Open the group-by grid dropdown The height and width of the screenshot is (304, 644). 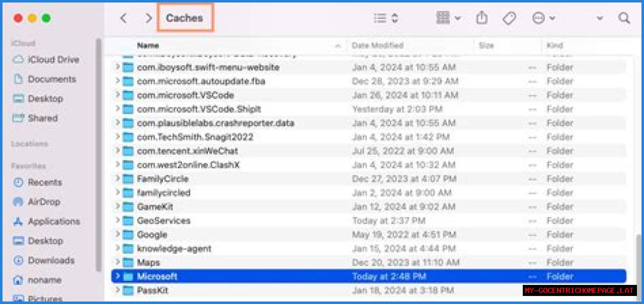point(449,19)
